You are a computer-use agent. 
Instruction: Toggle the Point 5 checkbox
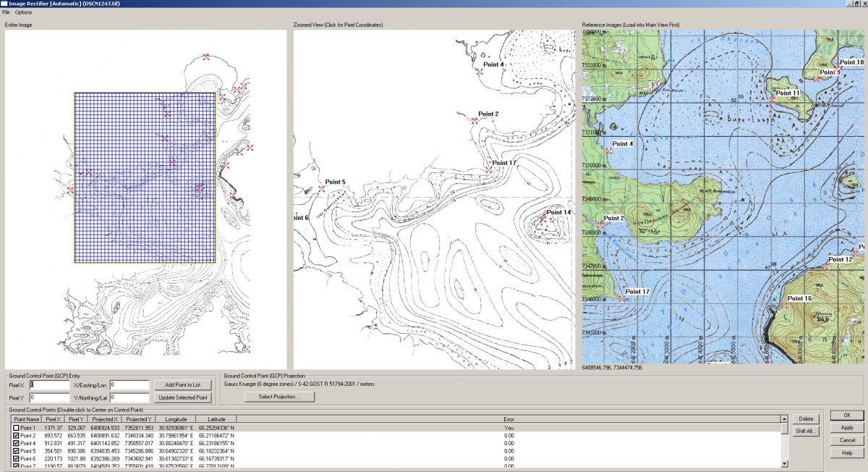click(x=16, y=451)
